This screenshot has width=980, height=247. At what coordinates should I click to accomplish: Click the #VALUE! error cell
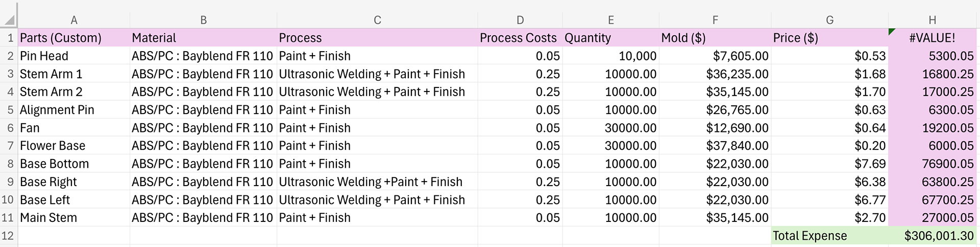point(932,38)
